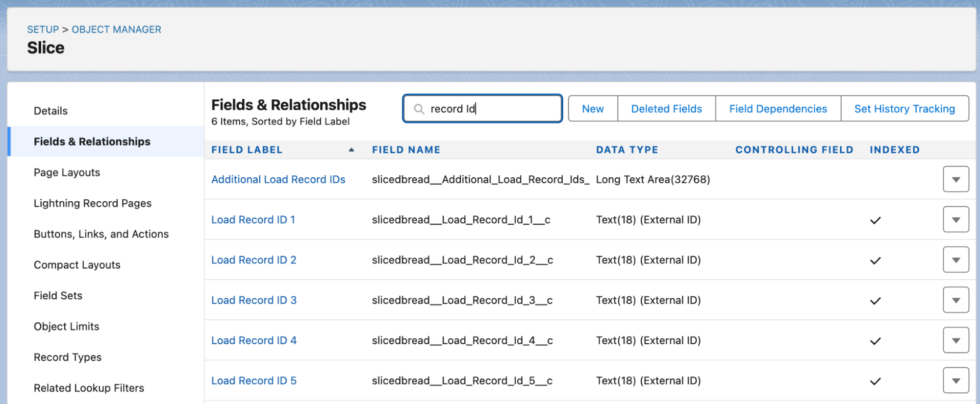Open the Load Record ID 2 field
Screen dimensions: 980x404
[253, 260]
